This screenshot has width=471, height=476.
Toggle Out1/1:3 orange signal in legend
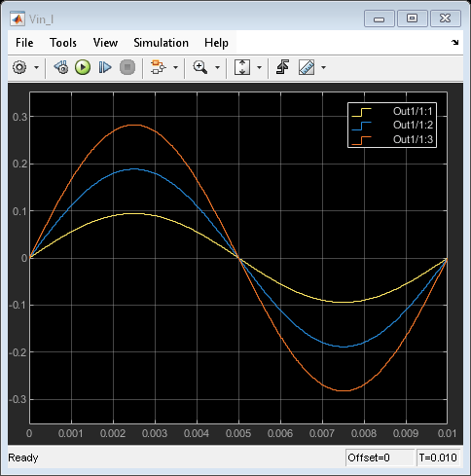(392, 139)
